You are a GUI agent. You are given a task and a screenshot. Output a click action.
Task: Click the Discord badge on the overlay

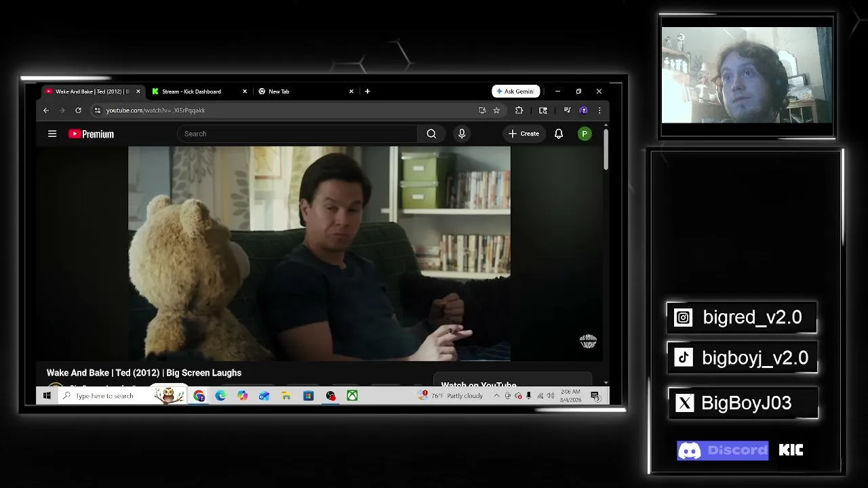pos(723,450)
